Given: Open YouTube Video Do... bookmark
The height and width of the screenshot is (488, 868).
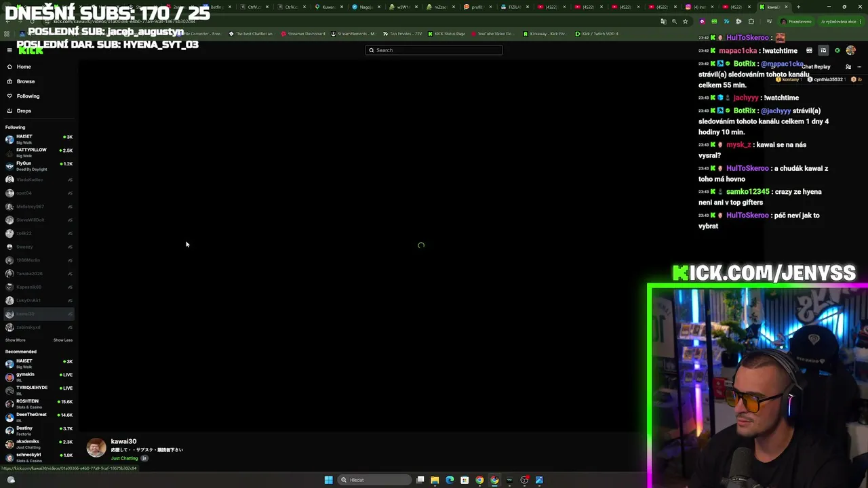Looking at the screenshot, I should (492, 34).
